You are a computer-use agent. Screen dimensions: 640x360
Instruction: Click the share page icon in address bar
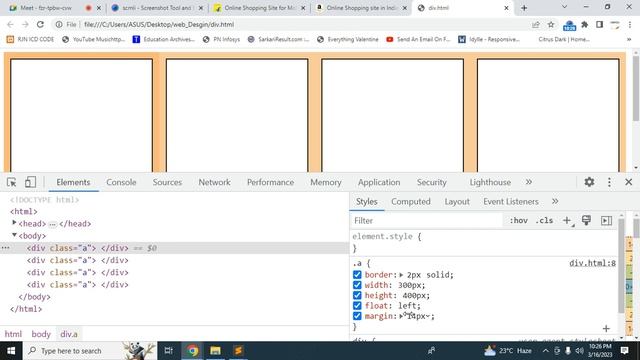coord(536,24)
